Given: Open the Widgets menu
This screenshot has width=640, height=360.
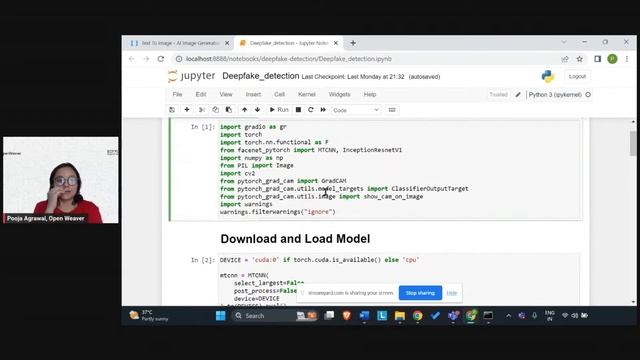Looking at the screenshot, I should [340, 94].
